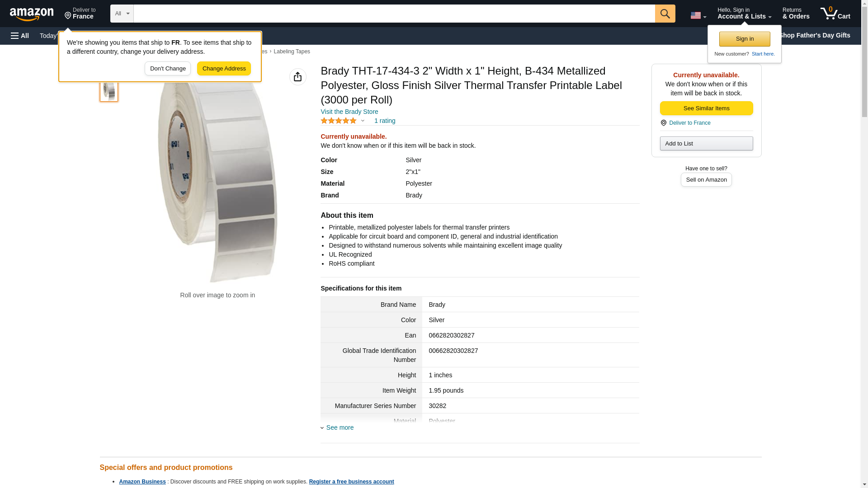This screenshot has width=868, height=488.
Task: Open the All hamburger menu
Action: point(20,36)
